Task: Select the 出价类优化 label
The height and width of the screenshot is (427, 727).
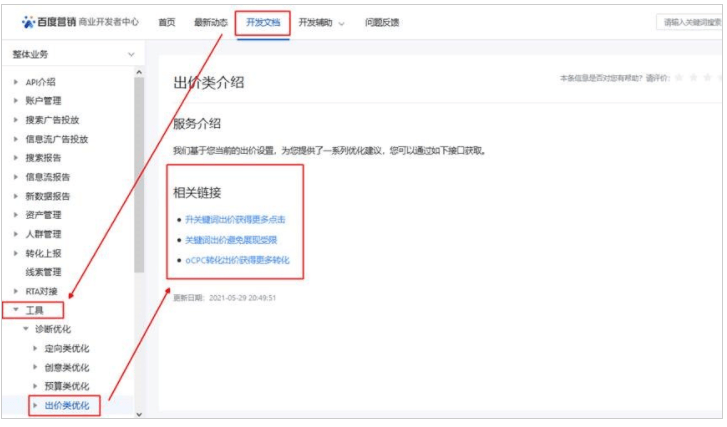Action: coord(67,405)
